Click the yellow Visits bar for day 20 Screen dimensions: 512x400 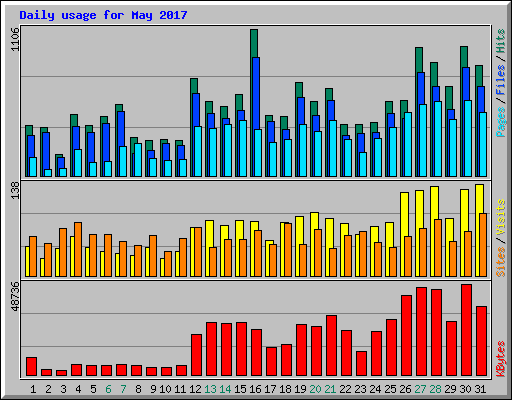pyautogui.click(x=314, y=221)
